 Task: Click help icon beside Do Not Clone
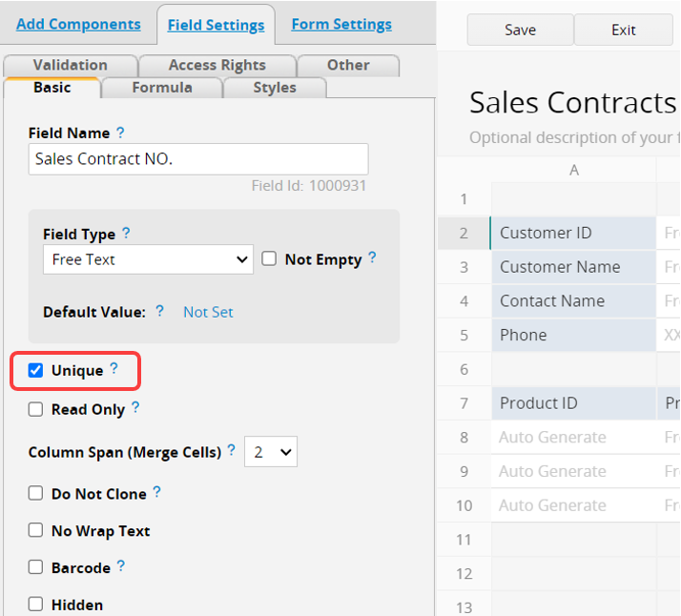pyautogui.click(x=156, y=492)
